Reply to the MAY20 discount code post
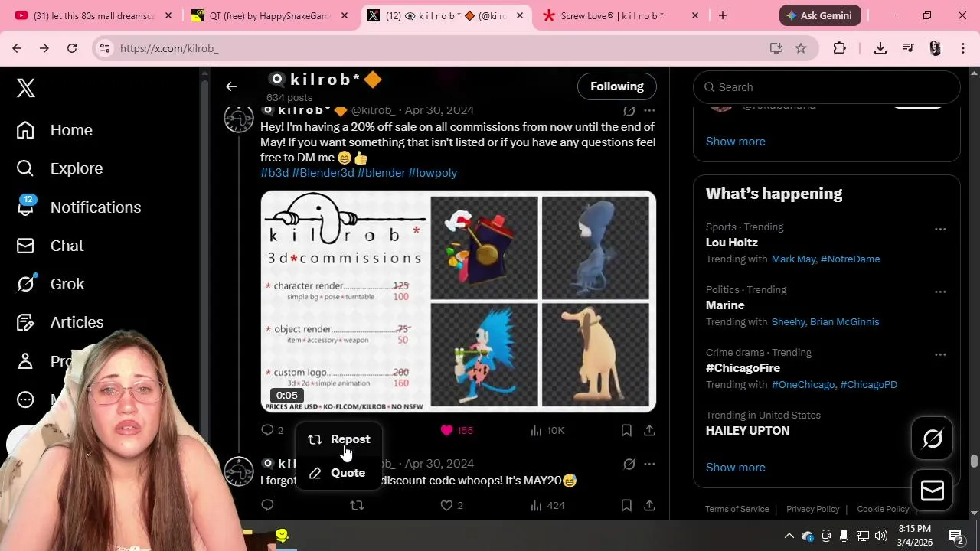Viewport: 980px width, 551px height. 267,505
